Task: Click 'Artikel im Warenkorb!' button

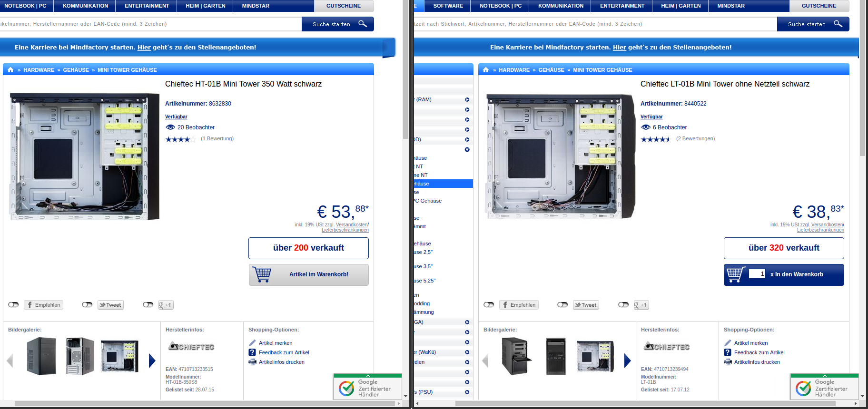Action: 308,275
